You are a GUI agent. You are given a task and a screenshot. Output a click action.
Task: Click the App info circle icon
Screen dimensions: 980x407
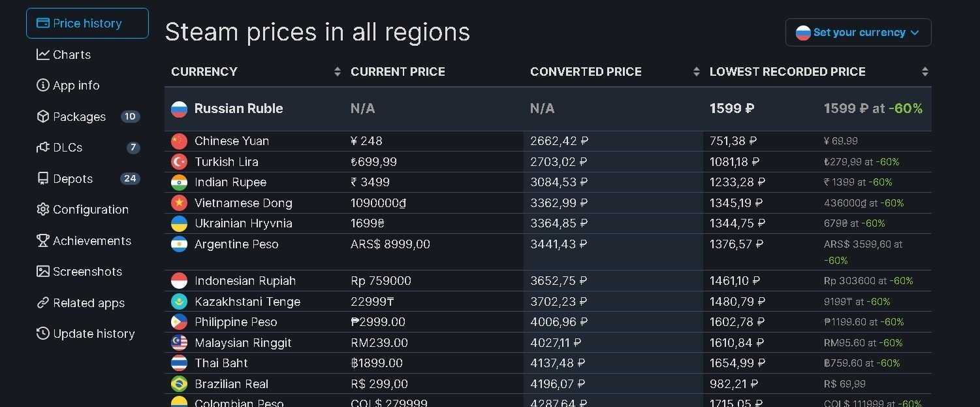[43, 85]
